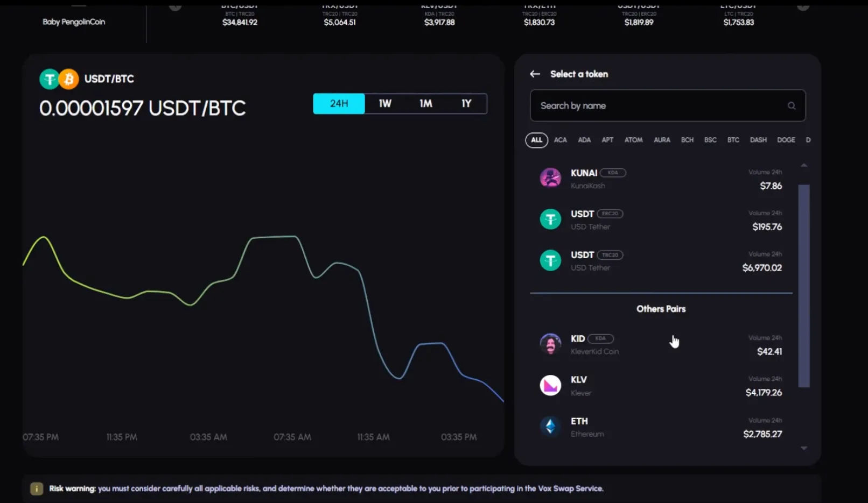
Task: Switch chart to 1W range
Action: [x=385, y=103]
